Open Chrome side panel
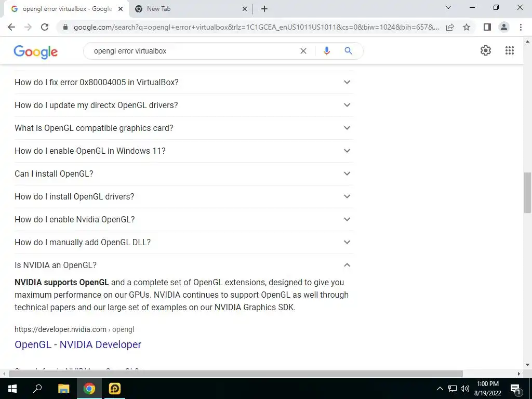Screen dimensions: 532x399 (x=487, y=27)
